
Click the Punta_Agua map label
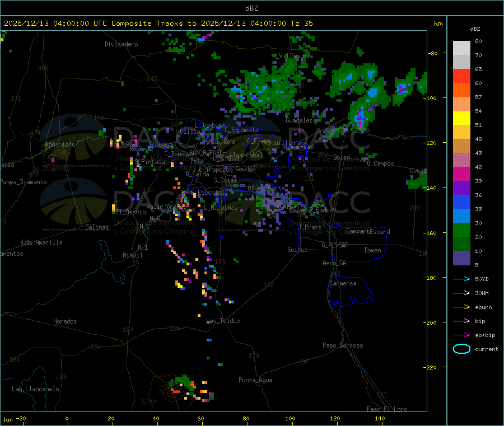(255, 380)
